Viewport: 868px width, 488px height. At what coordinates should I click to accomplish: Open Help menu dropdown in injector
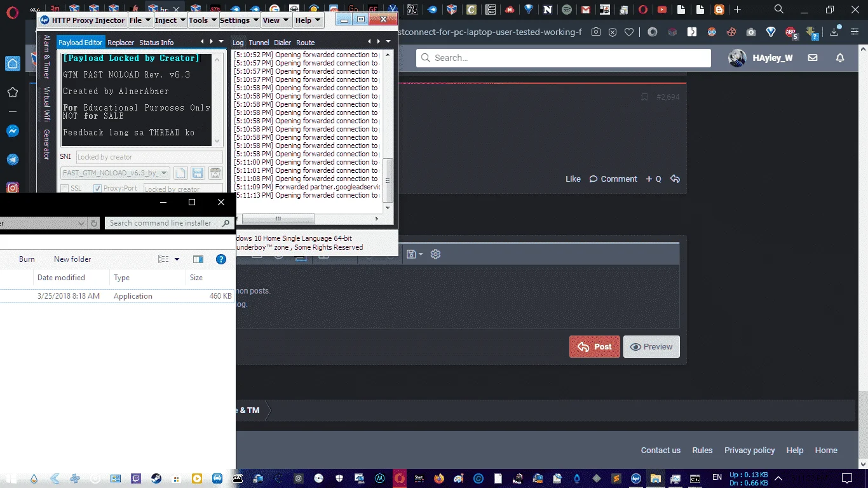click(x=308, y=20)
